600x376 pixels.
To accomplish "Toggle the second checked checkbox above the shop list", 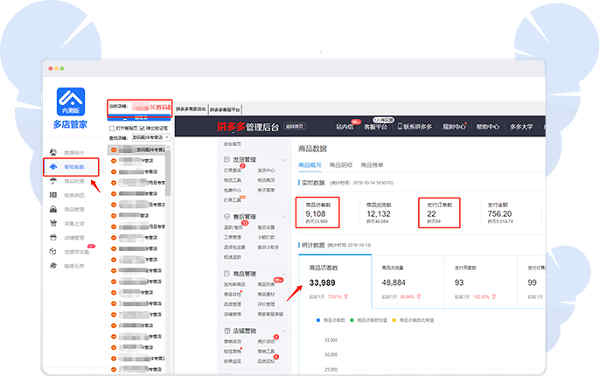I will pos(142,128).
